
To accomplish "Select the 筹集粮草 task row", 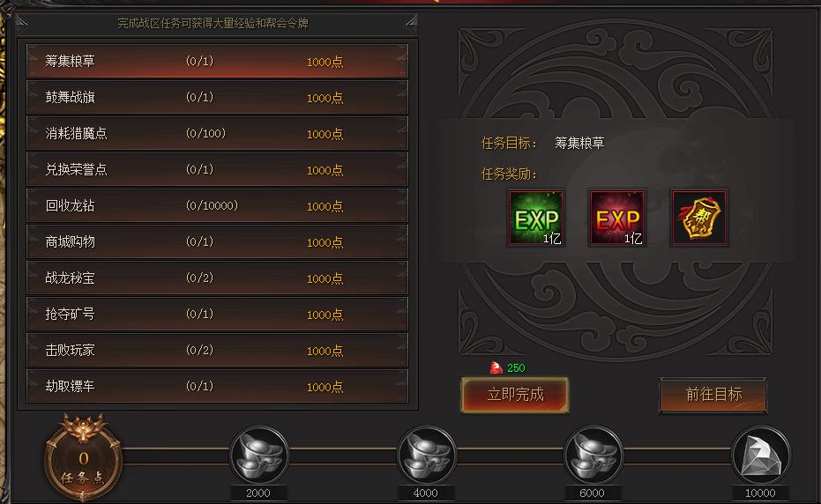I will click(217, 61).
